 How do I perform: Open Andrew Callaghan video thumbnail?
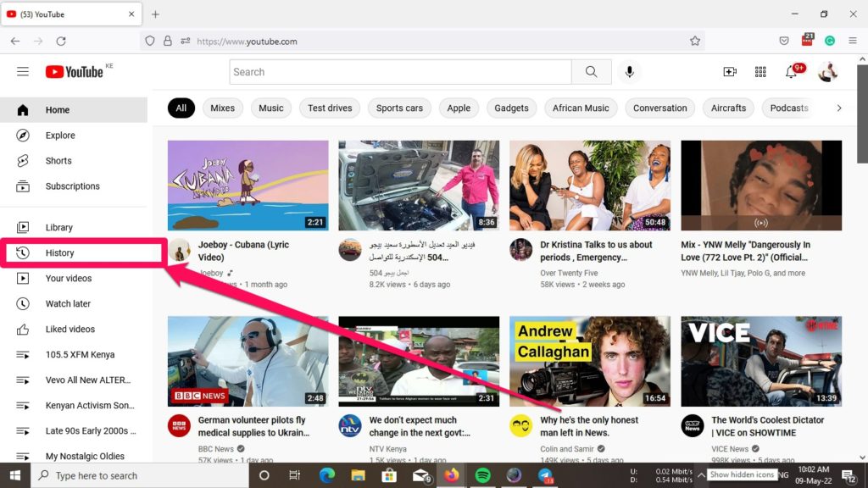590,361
